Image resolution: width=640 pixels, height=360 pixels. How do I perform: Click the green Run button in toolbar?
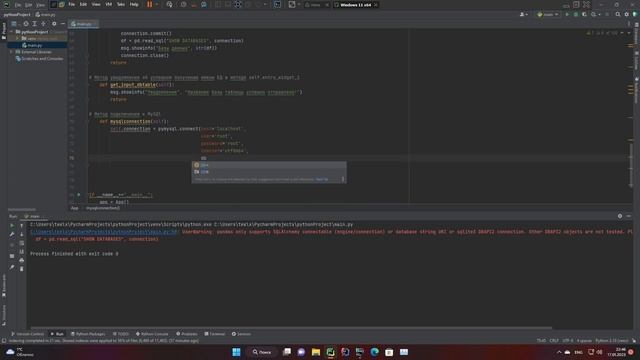pos(567,14)
